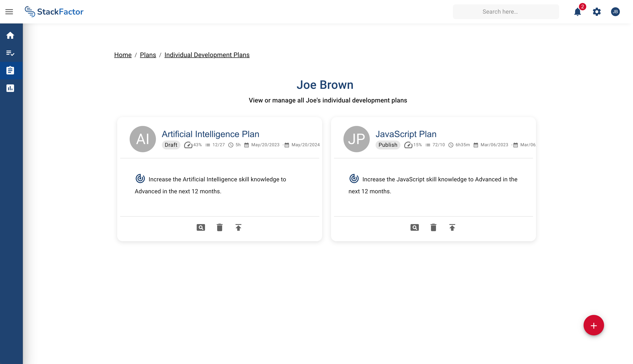Viewport: 633px width, 364px height.
Task: Publish the Artificial Intelligence Plan
Action: click(x=238, y=227)
